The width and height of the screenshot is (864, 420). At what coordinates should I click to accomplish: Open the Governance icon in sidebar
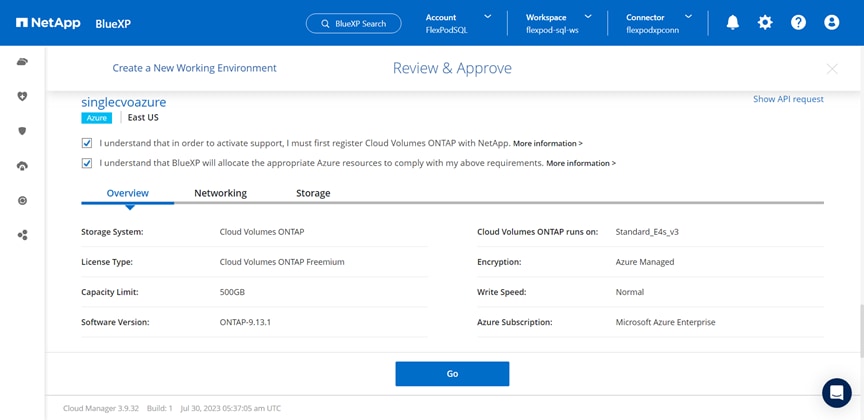point(22,166)
